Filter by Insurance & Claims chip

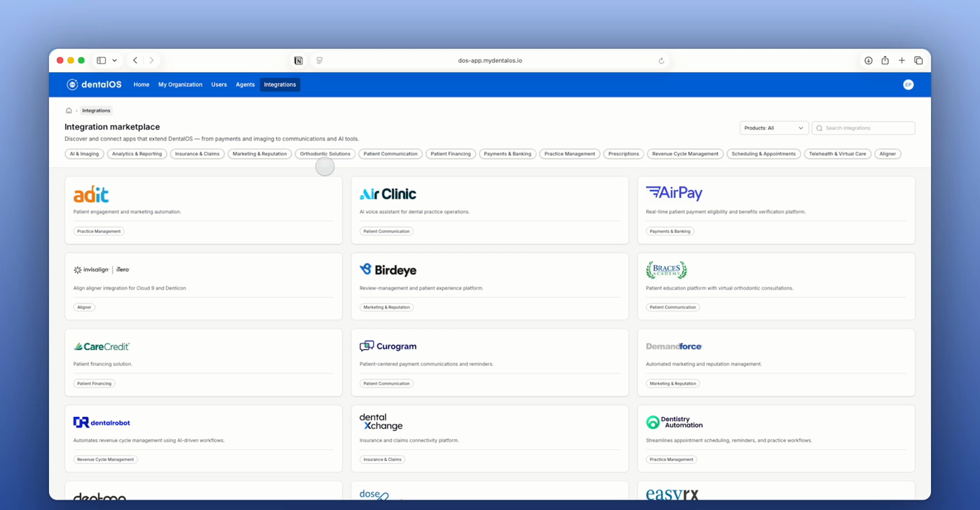197,154
